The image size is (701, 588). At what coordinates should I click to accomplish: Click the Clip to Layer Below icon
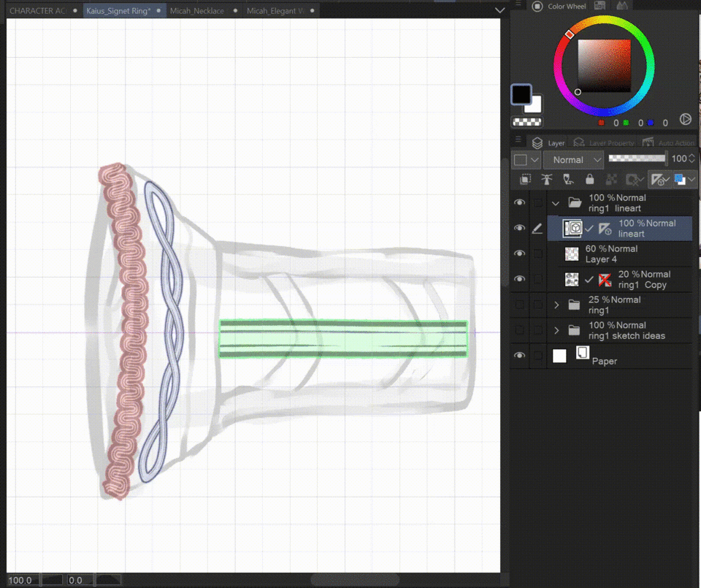click(525, 180)
